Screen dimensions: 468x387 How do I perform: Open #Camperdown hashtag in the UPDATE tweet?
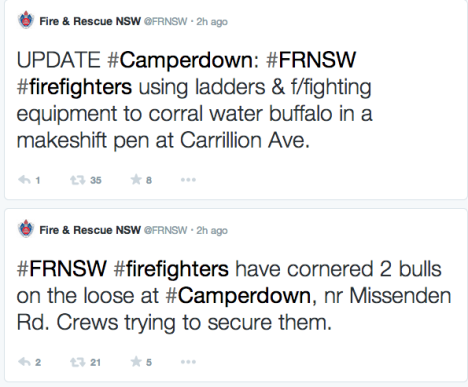(x=180, y=60)
